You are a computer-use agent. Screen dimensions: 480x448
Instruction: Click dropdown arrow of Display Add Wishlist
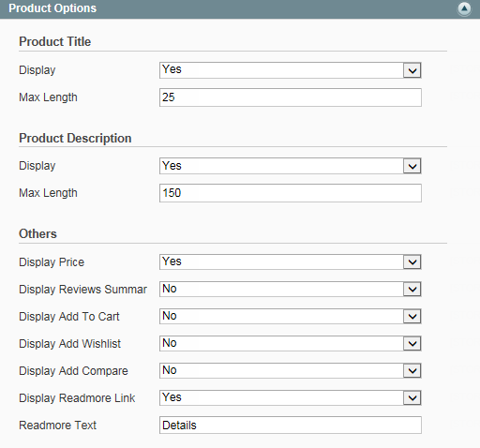[x=412, y=344]
